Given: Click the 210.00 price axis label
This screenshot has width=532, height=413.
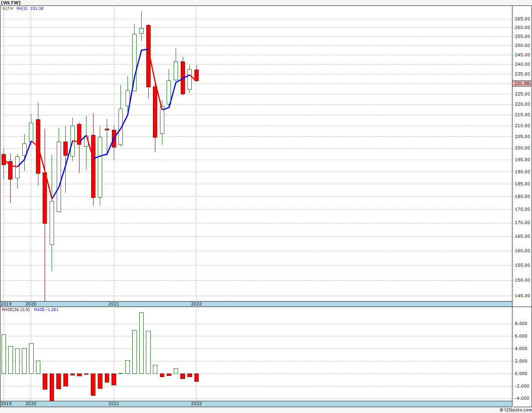Looking at the screenshot, I should click(x=523, y=126).
